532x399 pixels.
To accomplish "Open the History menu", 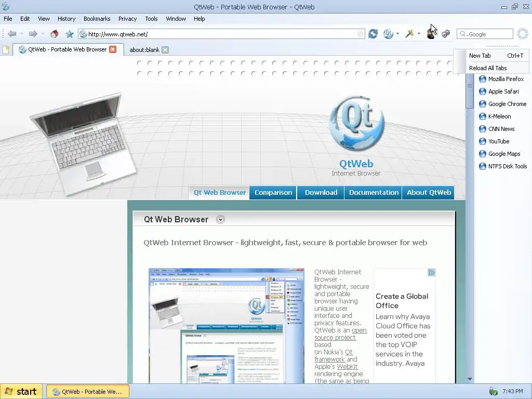I will (x=66, y=19).
